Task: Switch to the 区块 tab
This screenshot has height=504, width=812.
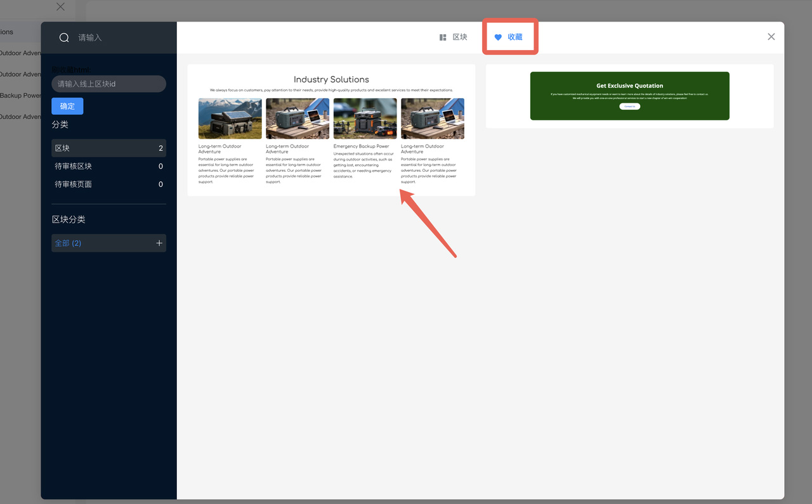Action: pos(453,37)
